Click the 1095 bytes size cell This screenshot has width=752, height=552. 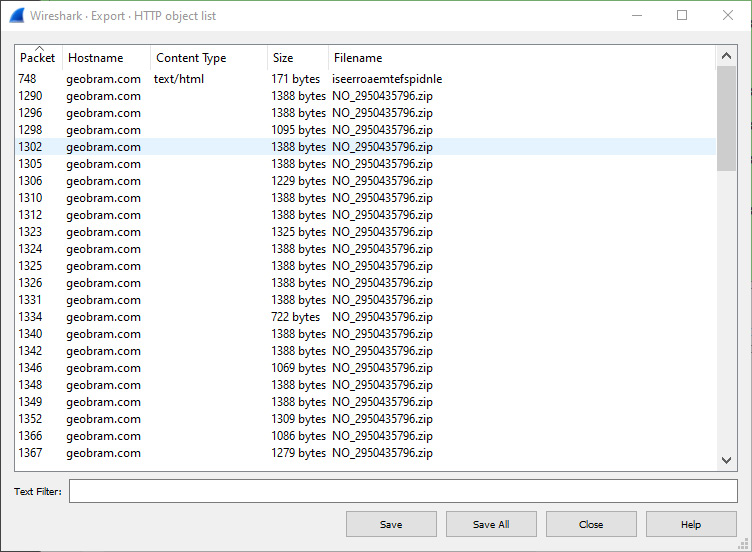point(298,130)
